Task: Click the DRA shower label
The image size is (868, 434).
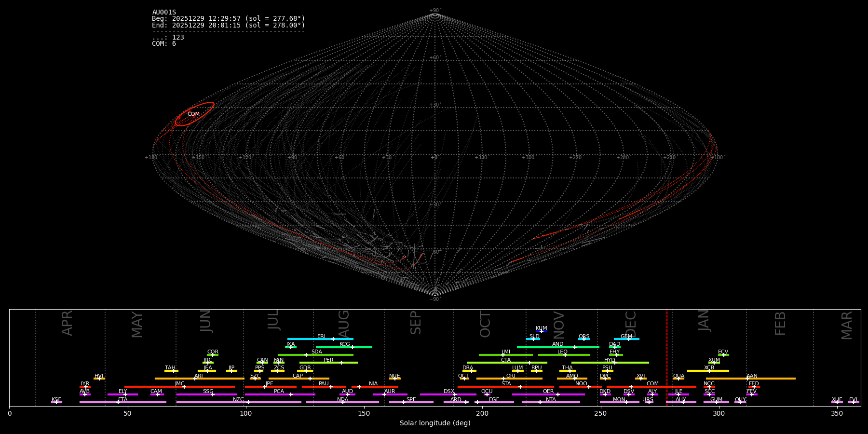Action: (468, 368)
